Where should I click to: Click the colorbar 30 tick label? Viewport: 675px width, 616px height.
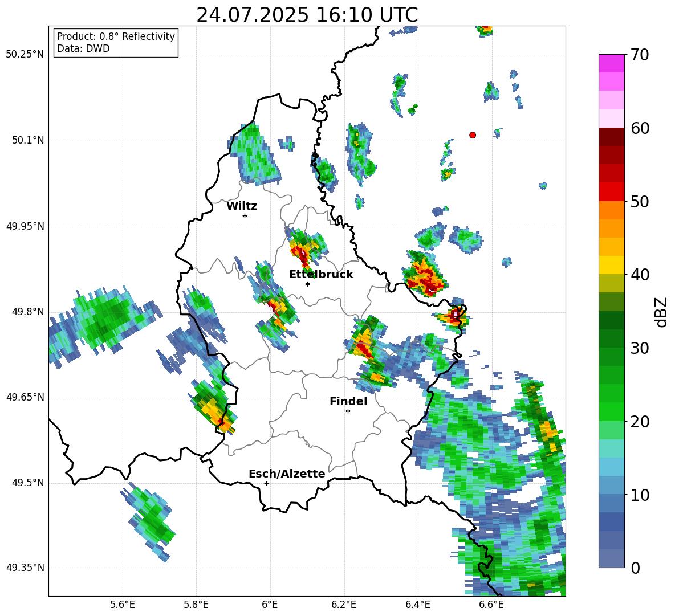click(x=640, y=348)
